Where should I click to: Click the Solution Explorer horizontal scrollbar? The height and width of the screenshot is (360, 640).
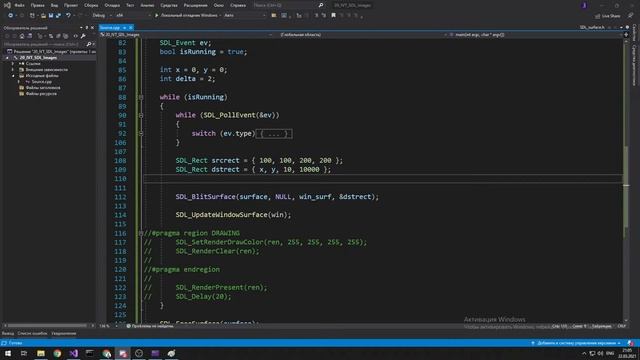(x=47, y=326)
